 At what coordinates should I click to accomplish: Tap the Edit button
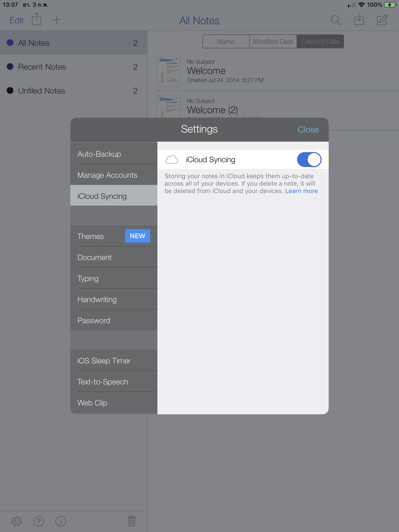click(x=16, y=20)
